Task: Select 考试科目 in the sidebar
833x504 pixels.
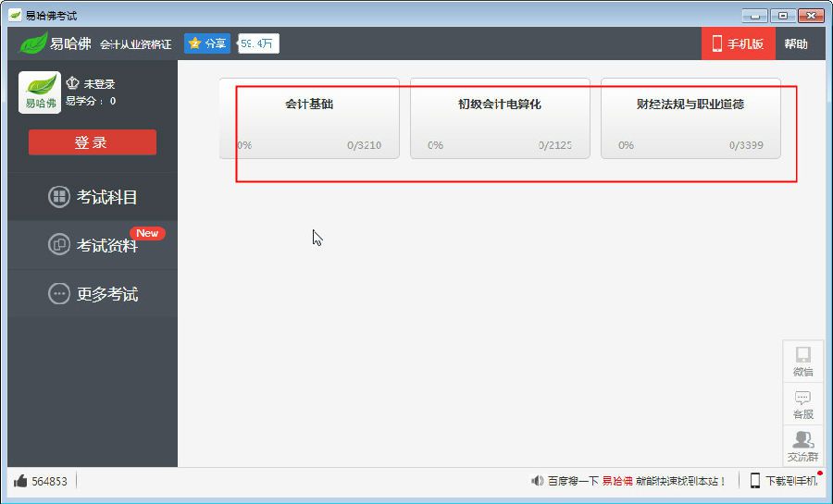Action: coord(93,197)
